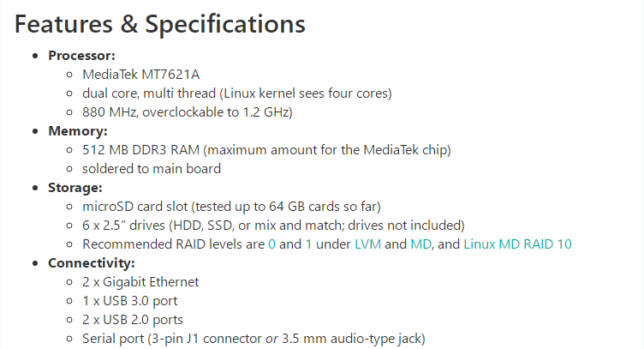Click the dual core, multi thread line
Screen dimensions: 644x349
click(x=237, y=93)
